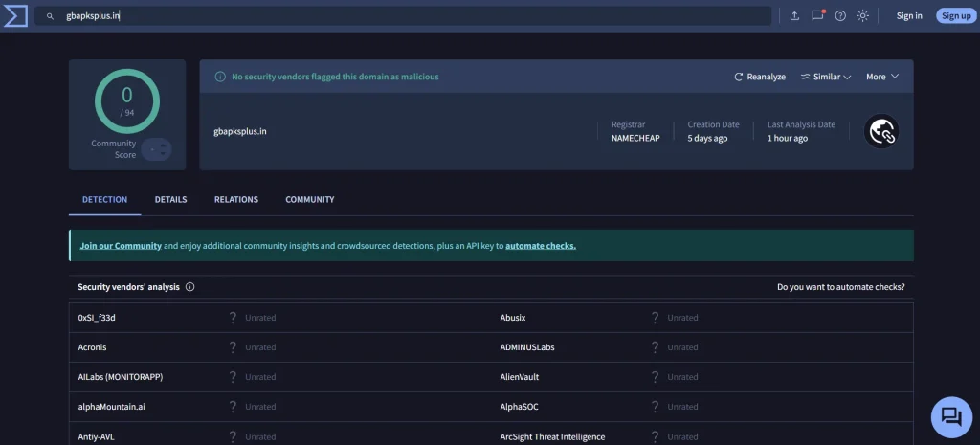Click the Antiy-AVL vendor name
This screenshot has width=980, height=445.
click(97, 437)
